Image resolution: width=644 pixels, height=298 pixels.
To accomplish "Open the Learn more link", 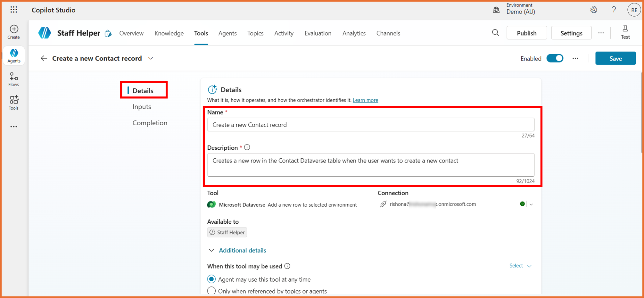I will point(365,100).
